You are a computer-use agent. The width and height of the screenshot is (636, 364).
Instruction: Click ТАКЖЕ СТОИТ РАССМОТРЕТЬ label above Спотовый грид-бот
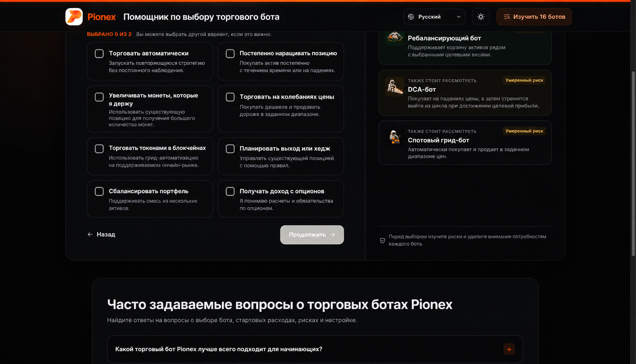(442, 132)
